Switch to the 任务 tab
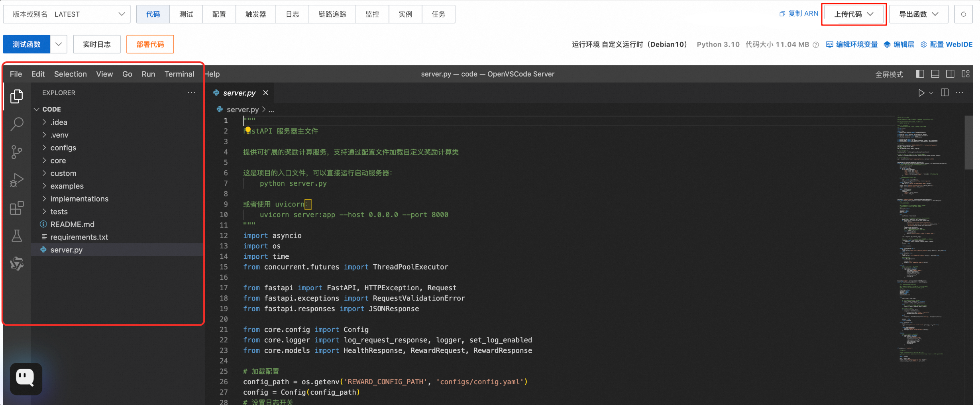This screenshot has width=980, height=405. coord(438,14)
